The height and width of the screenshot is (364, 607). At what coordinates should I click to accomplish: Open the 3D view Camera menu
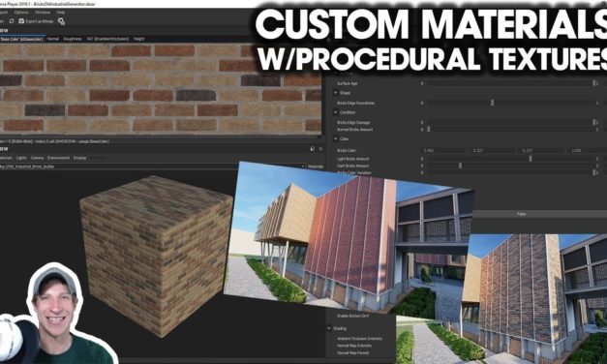[37, 158]
